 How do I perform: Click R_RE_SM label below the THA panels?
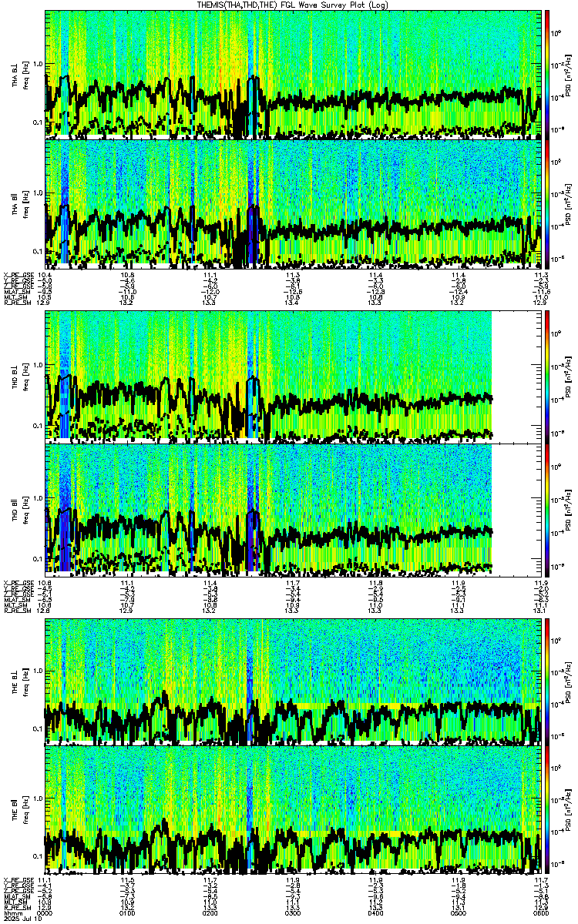17,303
